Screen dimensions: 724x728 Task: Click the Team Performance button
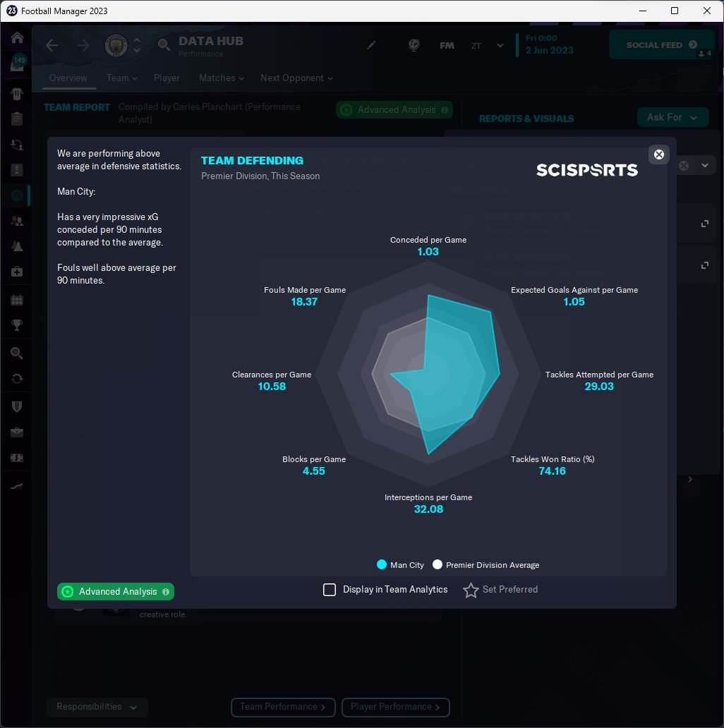point(283,707)
